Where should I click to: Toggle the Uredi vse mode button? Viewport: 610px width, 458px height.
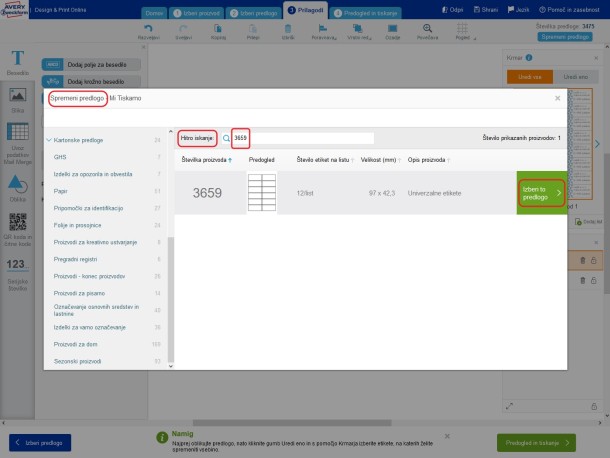[529, 77]
